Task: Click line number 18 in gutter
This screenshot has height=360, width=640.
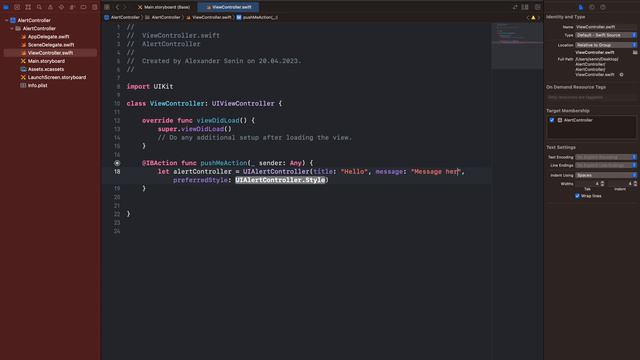Action: pyautogui.click(x=117, y=171)
